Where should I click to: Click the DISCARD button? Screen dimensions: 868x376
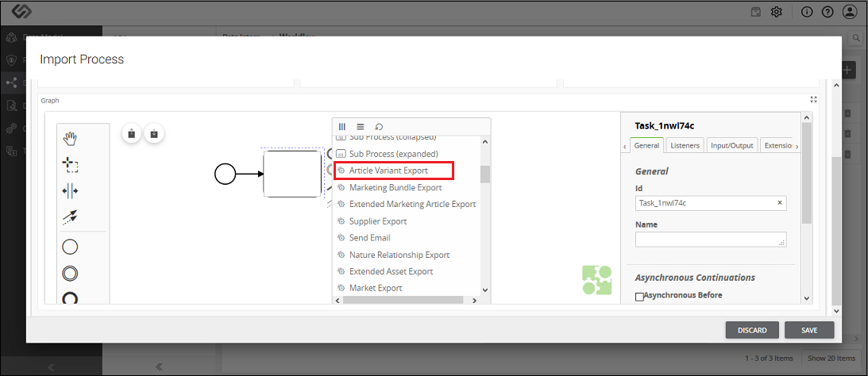click(752, 330)
